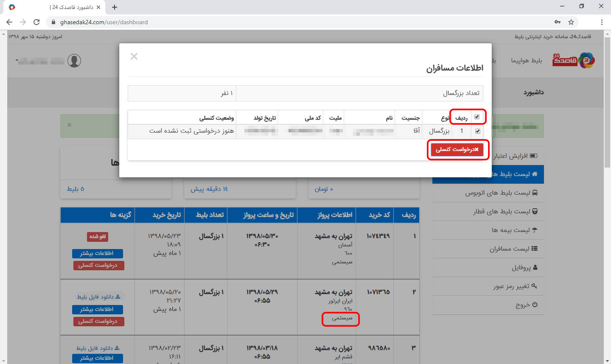Click the ۵ بلیط summary link
The image size is (611, 364).
(76, 189)
